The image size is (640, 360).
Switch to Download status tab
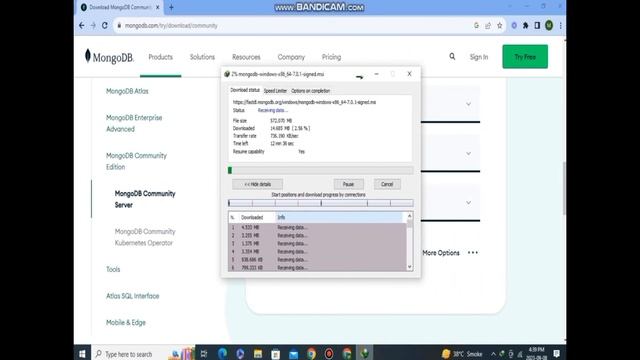[x=245, y=90]
